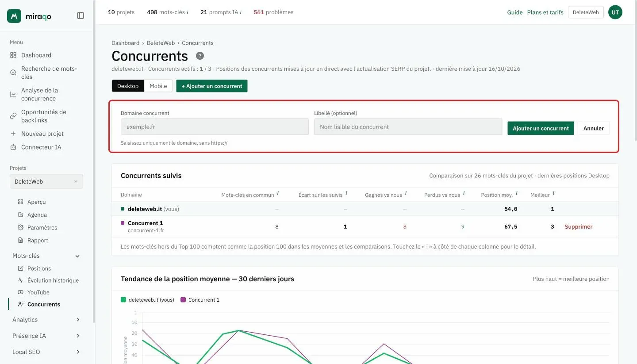Image resolution: width=637 pixels, height=364 pixels.
Task: Select Concurrents in the sidebar menu
Action: tap(43, 304)
